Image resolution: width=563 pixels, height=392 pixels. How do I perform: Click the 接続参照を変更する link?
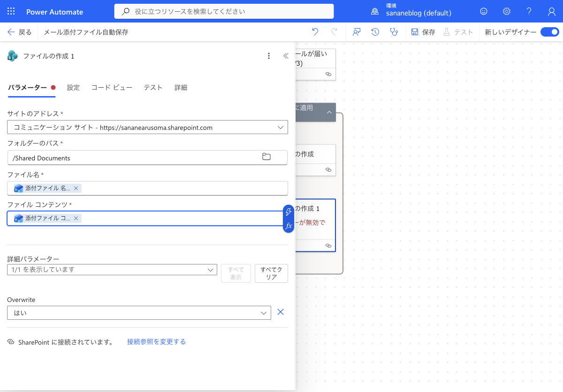click(156, 342)
